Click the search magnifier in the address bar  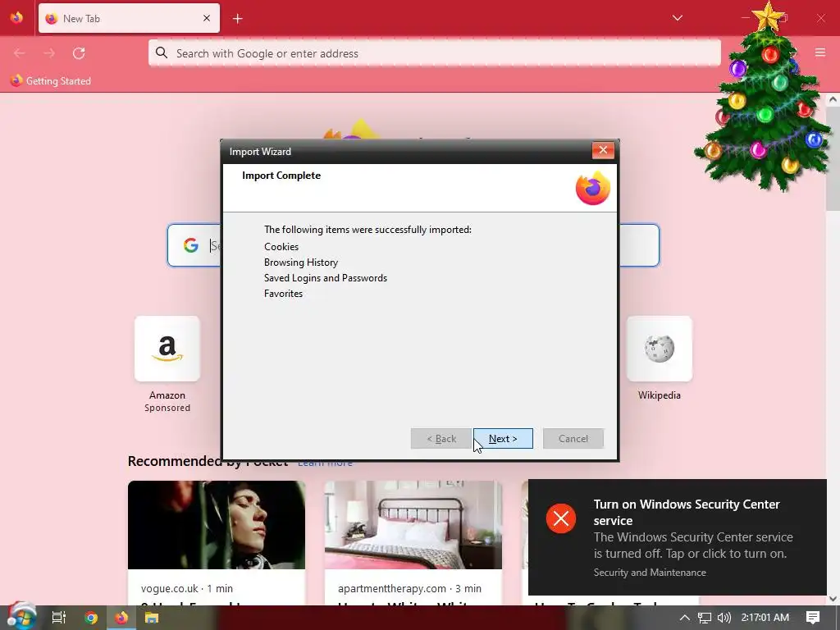point(162,52)
